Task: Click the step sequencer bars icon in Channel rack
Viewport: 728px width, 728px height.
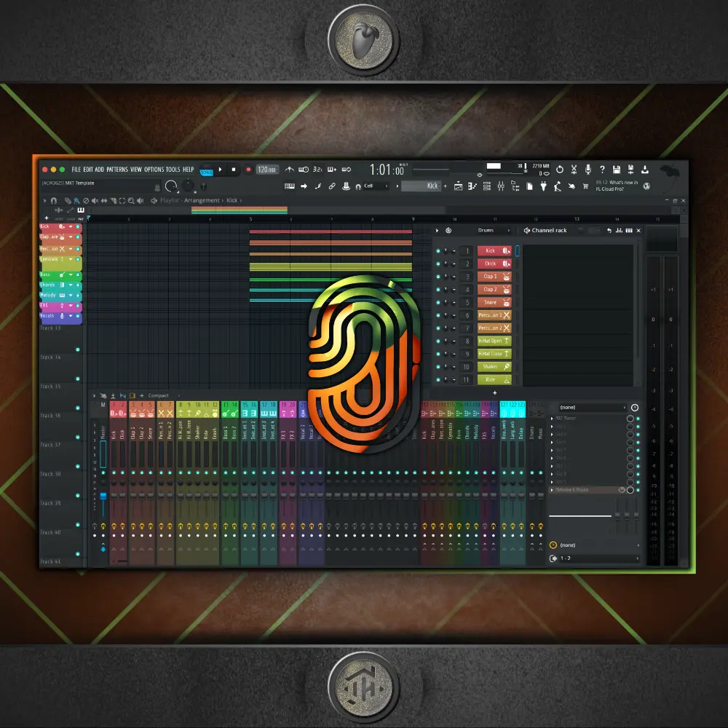Action: (x=628, y=231)
